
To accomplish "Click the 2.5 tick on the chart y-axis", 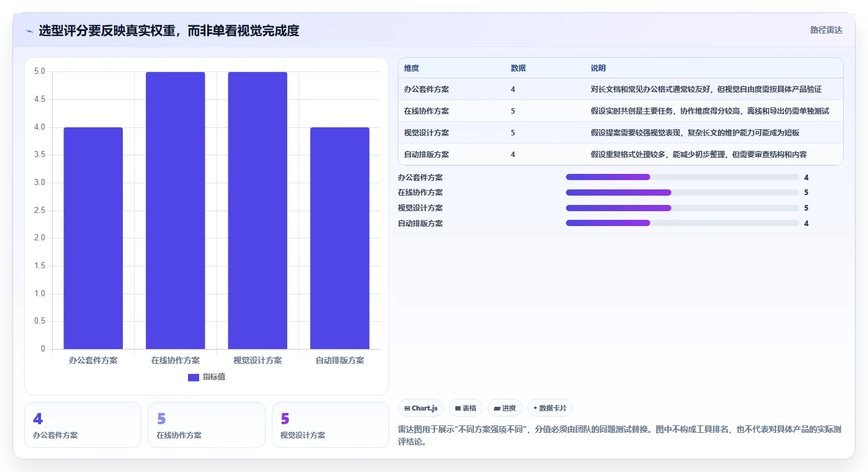I will (x=40, y=211).
